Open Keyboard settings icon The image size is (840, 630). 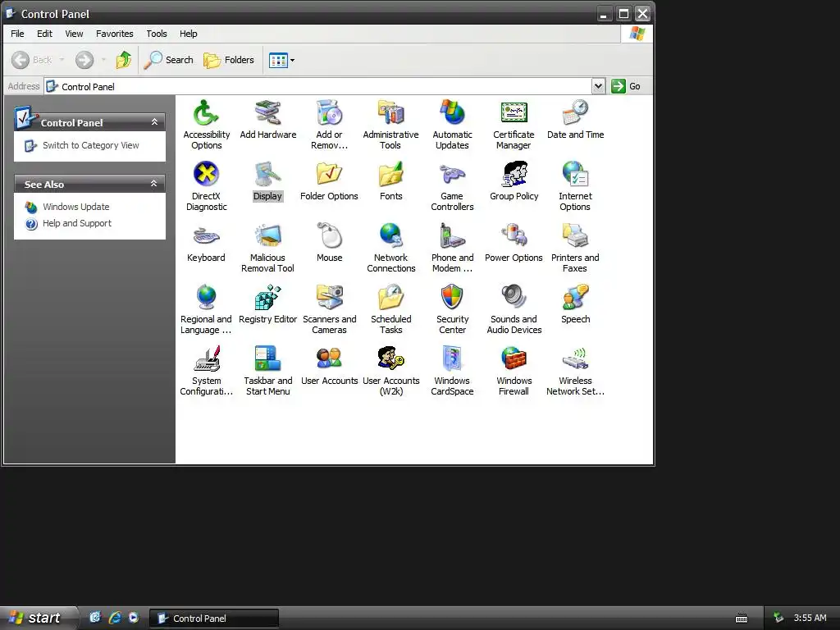pos(206,236)
